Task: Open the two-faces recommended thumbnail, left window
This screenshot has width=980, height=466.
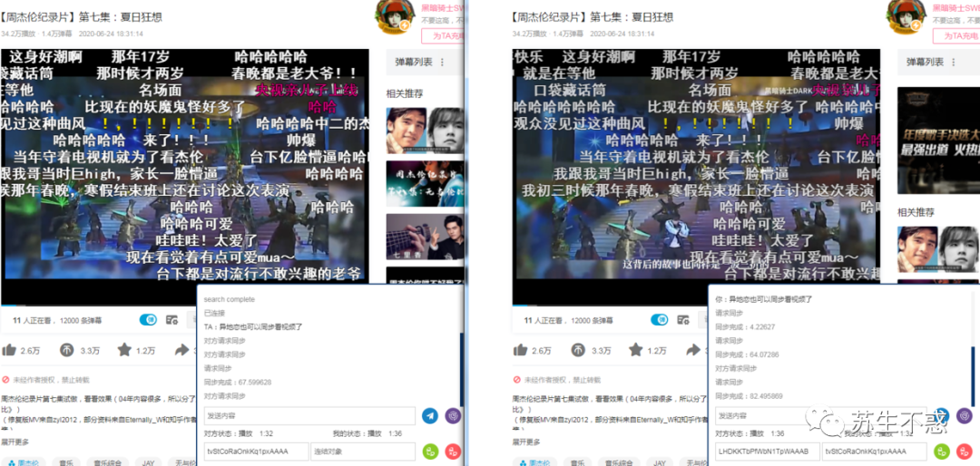Action: 425,131
